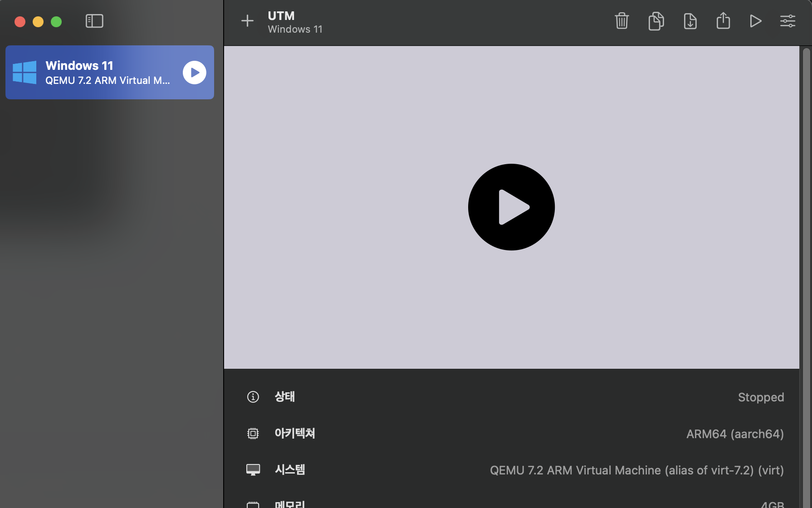812x508 pixels.
Task: Share the selected virtual machine
Action: (x=723, y=20)
